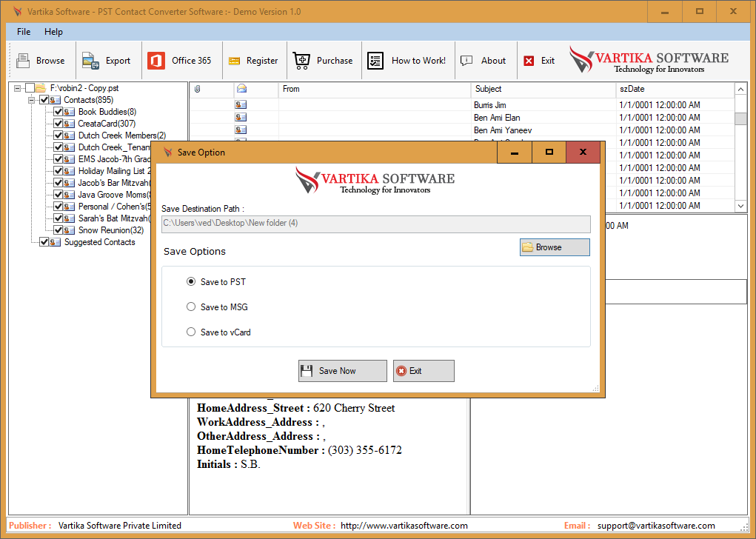Click the Browse toolbar button
This screenshot has width=756, height=539.
(41, 61)
